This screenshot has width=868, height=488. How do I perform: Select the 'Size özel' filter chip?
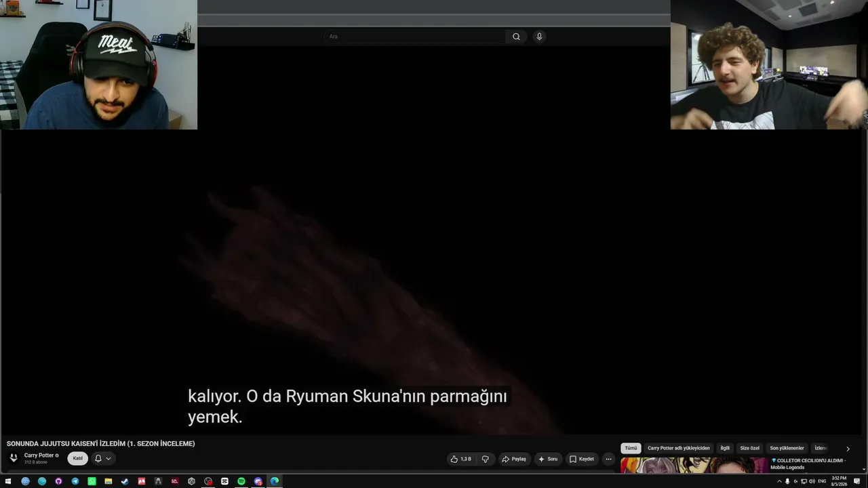pos(750,448)
